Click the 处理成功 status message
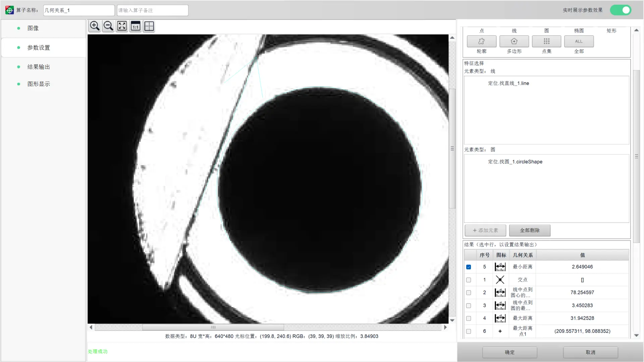Screen dimensions: 644x362 pos(98,351)
